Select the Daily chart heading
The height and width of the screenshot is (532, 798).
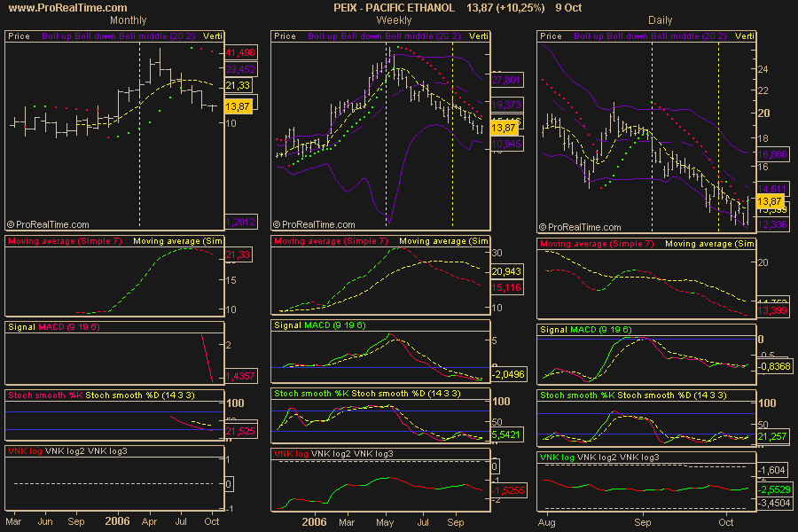(x=660, y=20)
